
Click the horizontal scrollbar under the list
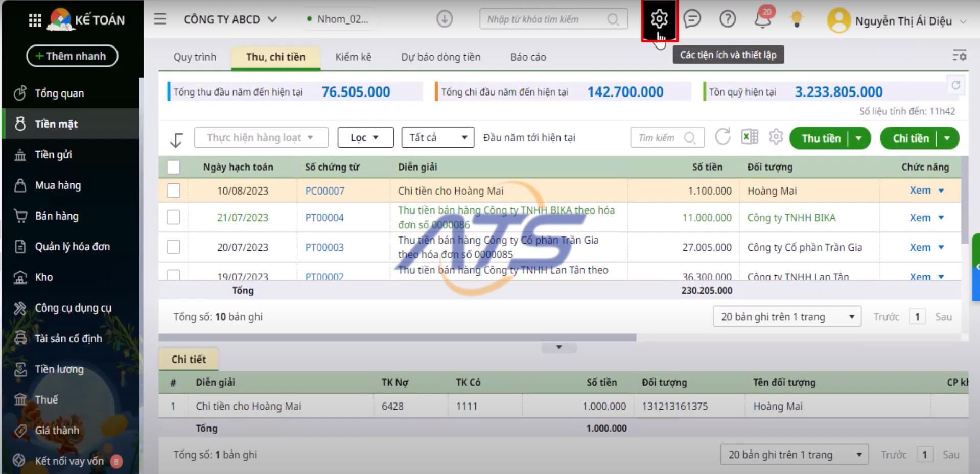tap(397, 338)
